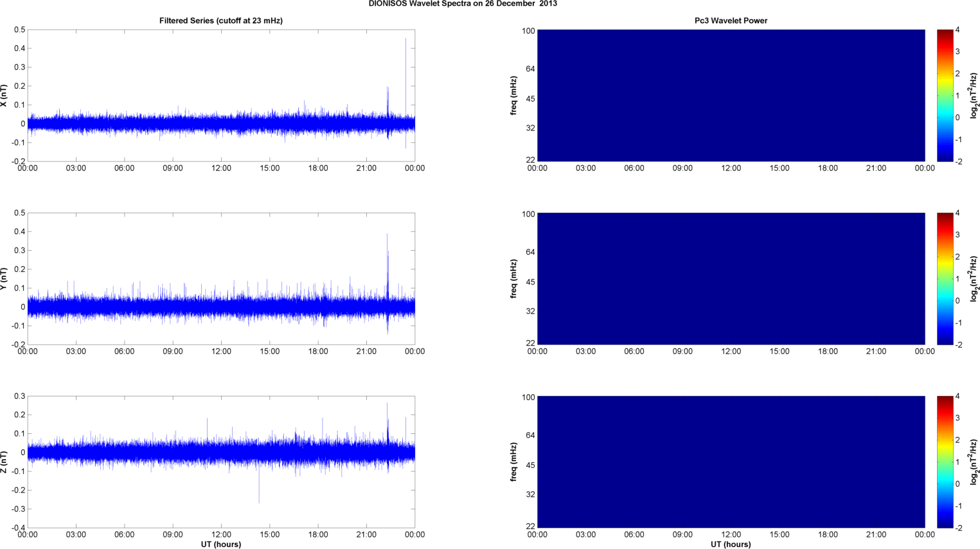Viewport: 980px width, 549px height.
Task: Click the Z (nT) axis label
Action: pyautogui.click(x=4, y=462)
